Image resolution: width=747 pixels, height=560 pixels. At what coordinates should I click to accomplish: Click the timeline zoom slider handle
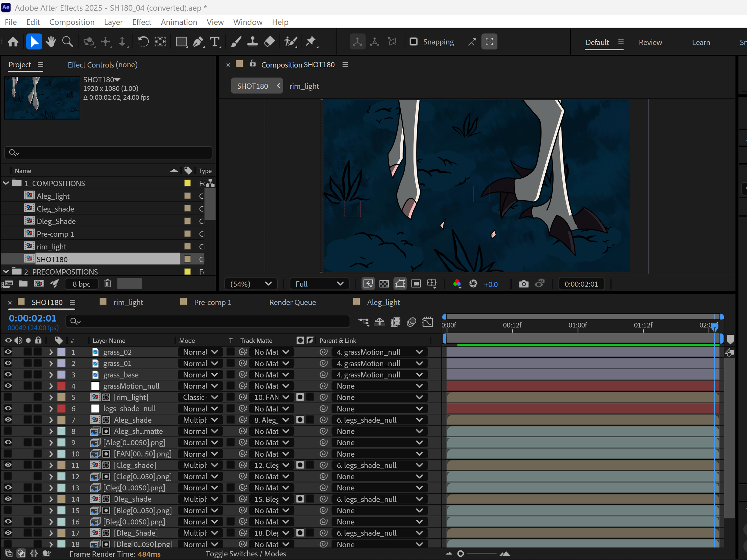(460, 554)
